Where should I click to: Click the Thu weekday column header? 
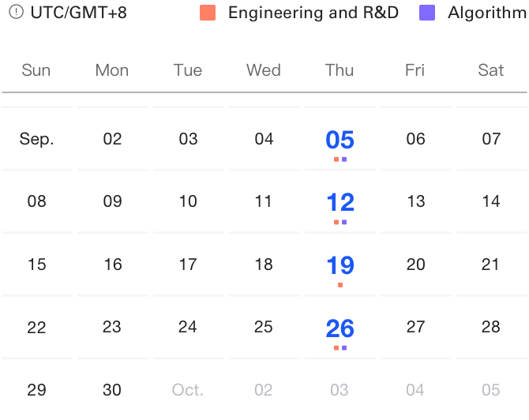(340, 70)
